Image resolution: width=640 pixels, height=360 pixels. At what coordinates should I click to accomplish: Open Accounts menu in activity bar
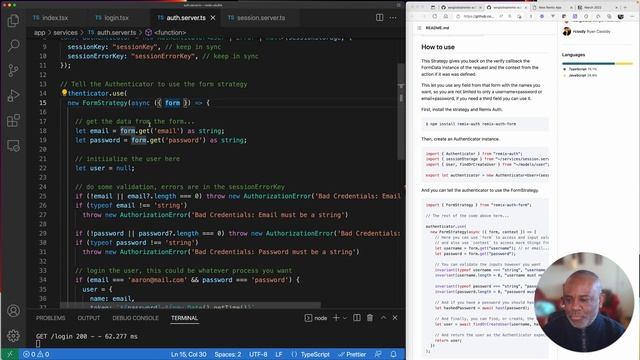[x=13, y=311]
